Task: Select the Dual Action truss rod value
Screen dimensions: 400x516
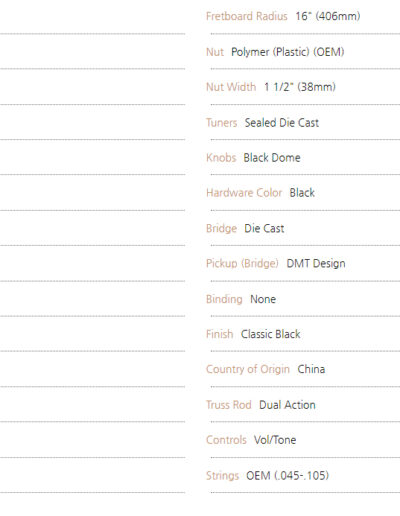Action: [x=287, y=405]
